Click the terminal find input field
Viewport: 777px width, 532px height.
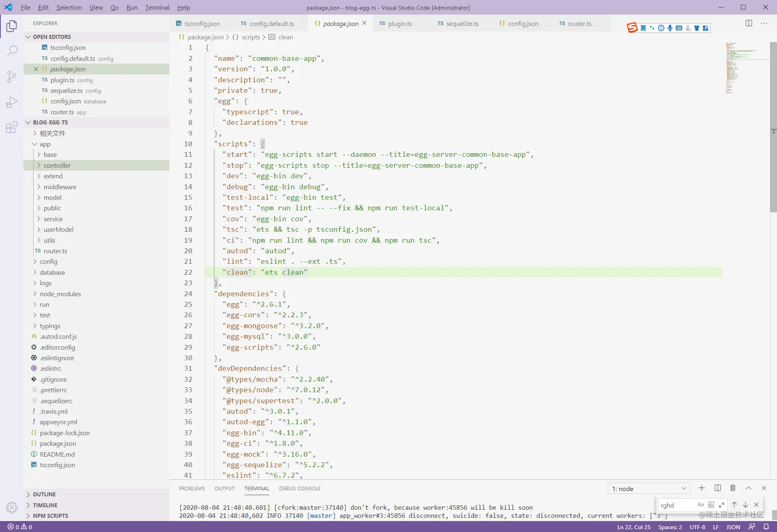point(677,505)
